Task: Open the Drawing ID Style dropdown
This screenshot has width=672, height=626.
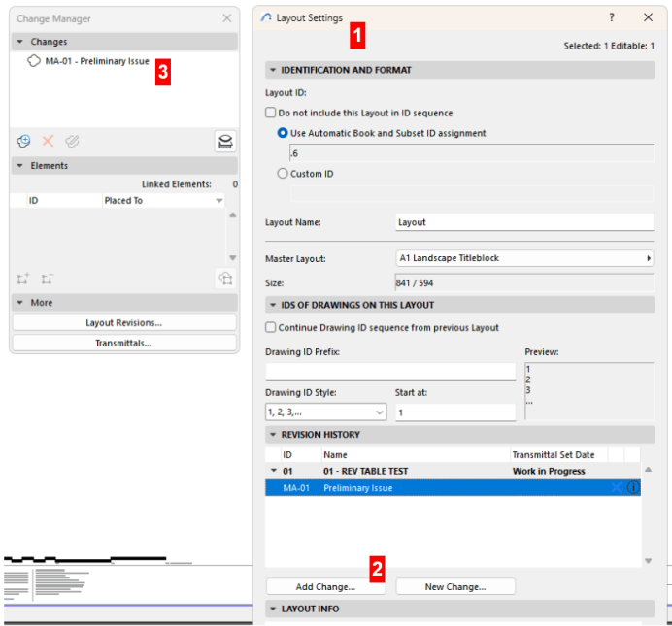Action: pos(325,412)
